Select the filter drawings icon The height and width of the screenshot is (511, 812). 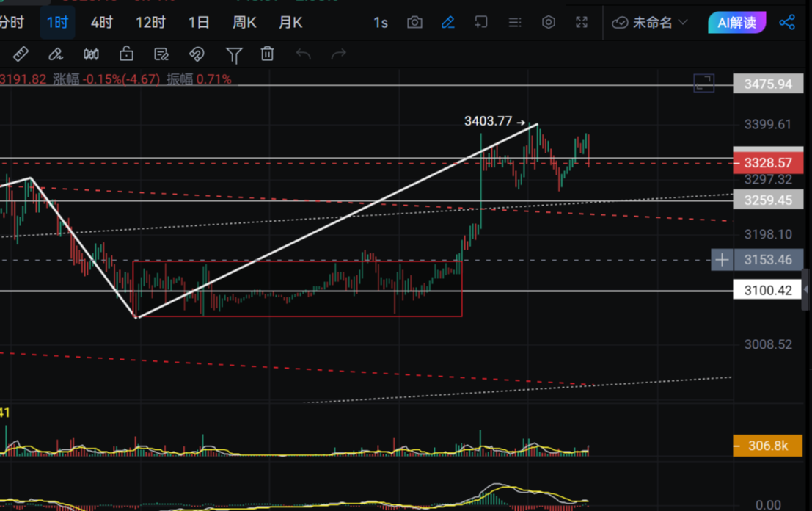(234, 54)
